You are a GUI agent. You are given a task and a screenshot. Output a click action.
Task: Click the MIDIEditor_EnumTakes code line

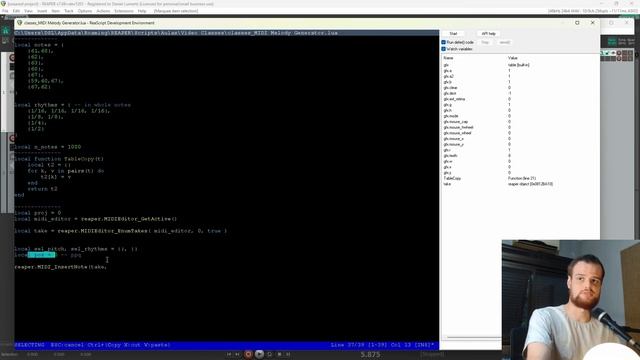[120, 231]
